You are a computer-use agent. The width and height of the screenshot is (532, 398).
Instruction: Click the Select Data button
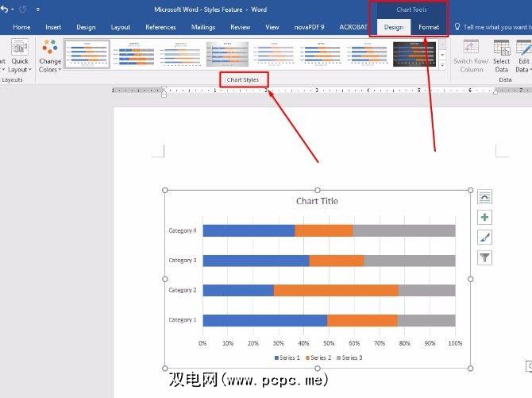point(501,56)
